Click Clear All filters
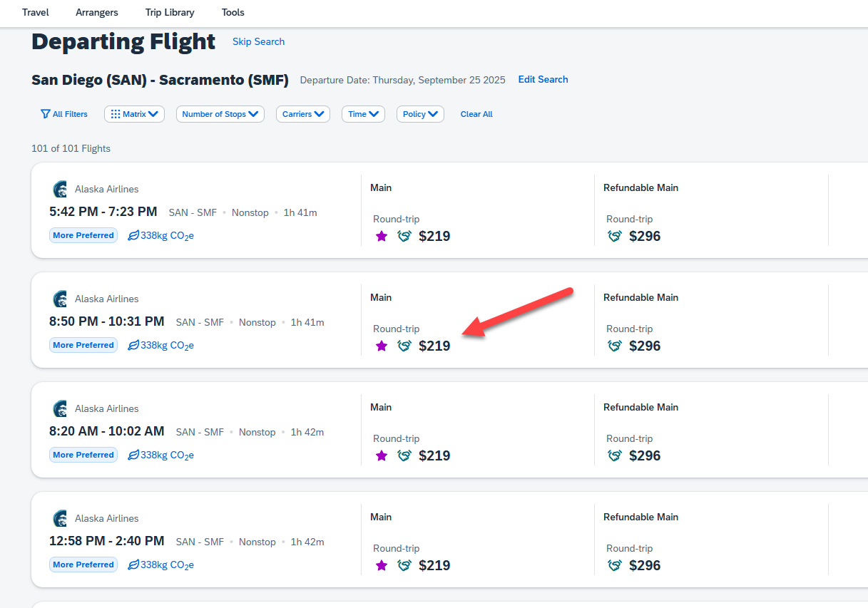The width and height of the screenshot is (868, 608). (x=476, y=114)
